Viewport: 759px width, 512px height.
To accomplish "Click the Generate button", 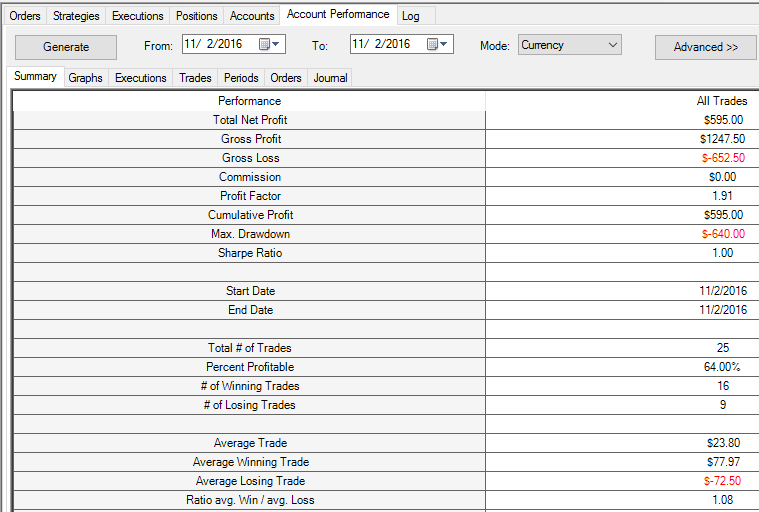I will [x=66, y=47].
